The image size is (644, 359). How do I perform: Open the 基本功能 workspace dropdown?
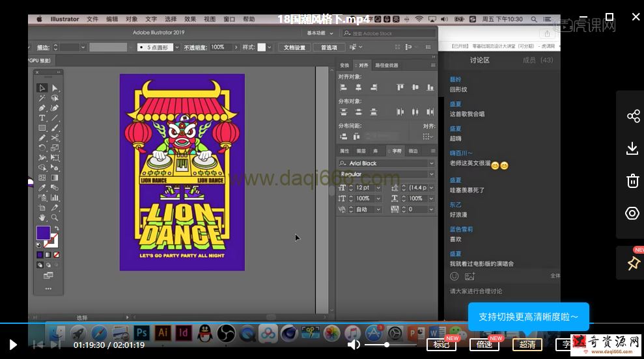coord(320,33)
